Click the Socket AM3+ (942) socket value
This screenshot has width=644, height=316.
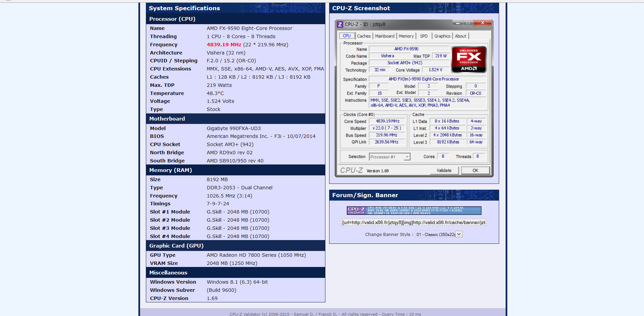230,144
